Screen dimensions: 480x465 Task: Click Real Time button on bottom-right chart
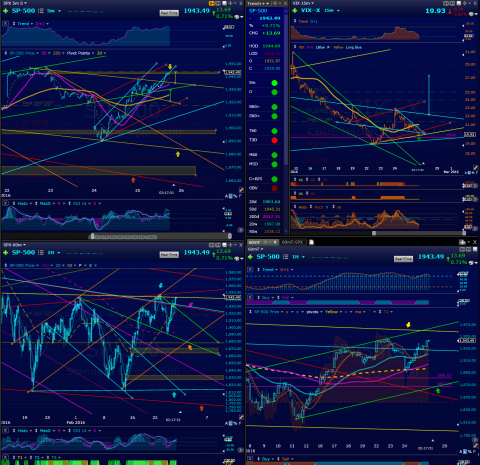403,259
